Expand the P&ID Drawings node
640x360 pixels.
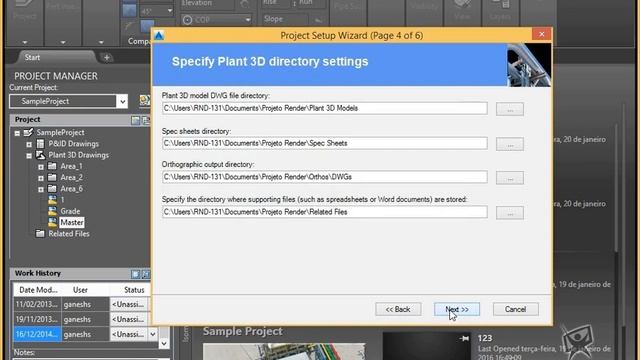(x=29, y=144)
